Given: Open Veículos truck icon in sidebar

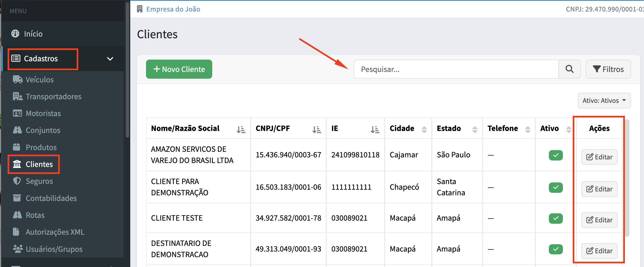Looking at the screenshot, I should 18,80.
